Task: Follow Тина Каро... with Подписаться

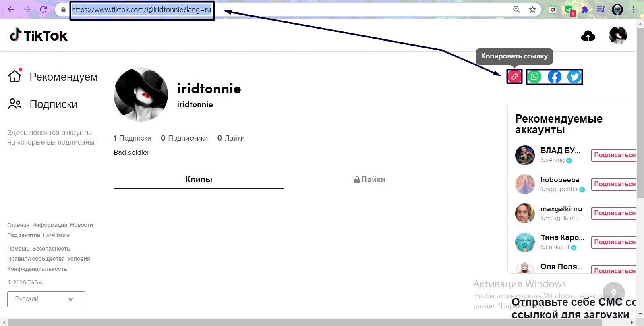Action: coord(614,242)
